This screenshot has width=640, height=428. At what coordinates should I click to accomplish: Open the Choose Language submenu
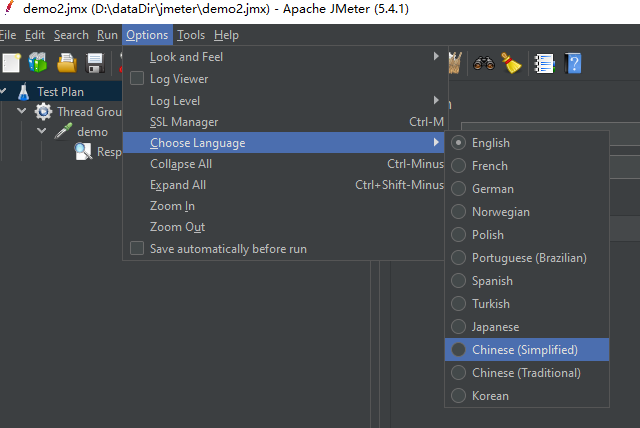(x=283, y=142)
